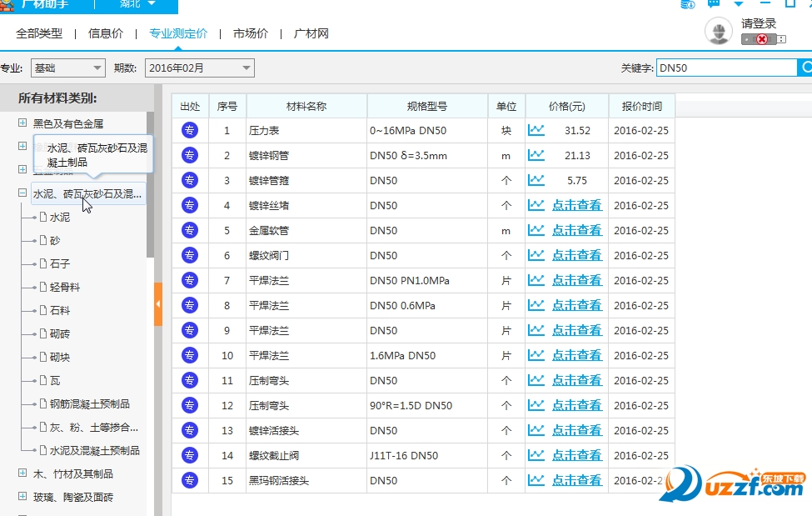Click the category tree vertical scrollbar
The height and width of the screenshot is (516, 812).
coord(150,185)
